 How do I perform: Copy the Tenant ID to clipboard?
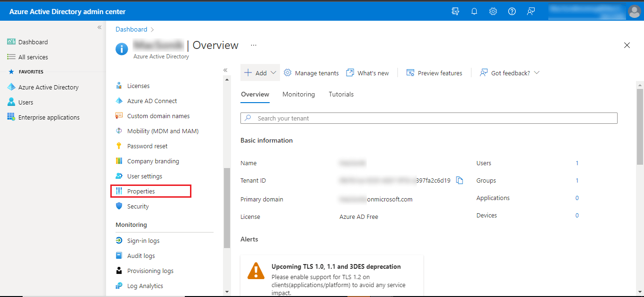(x=460, y=181)
